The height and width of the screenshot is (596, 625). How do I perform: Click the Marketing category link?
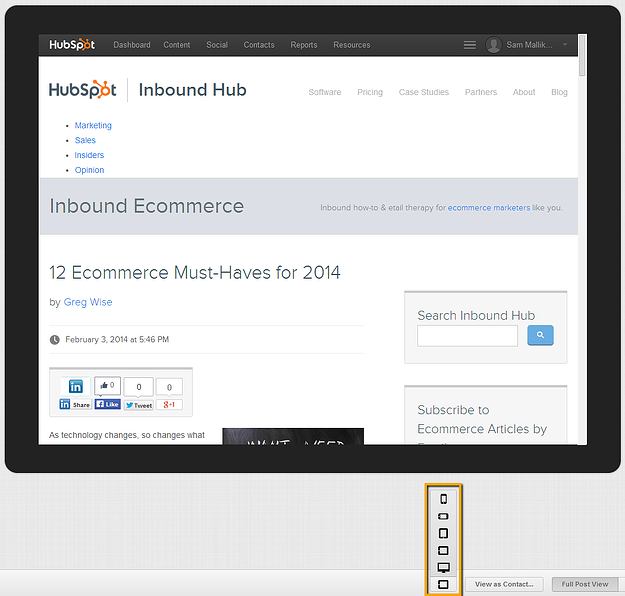click(x=93, y=125)
